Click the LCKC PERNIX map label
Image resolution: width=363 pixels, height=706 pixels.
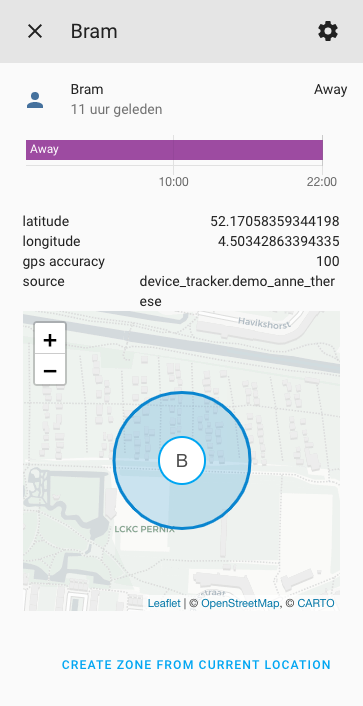coord(144,529)
